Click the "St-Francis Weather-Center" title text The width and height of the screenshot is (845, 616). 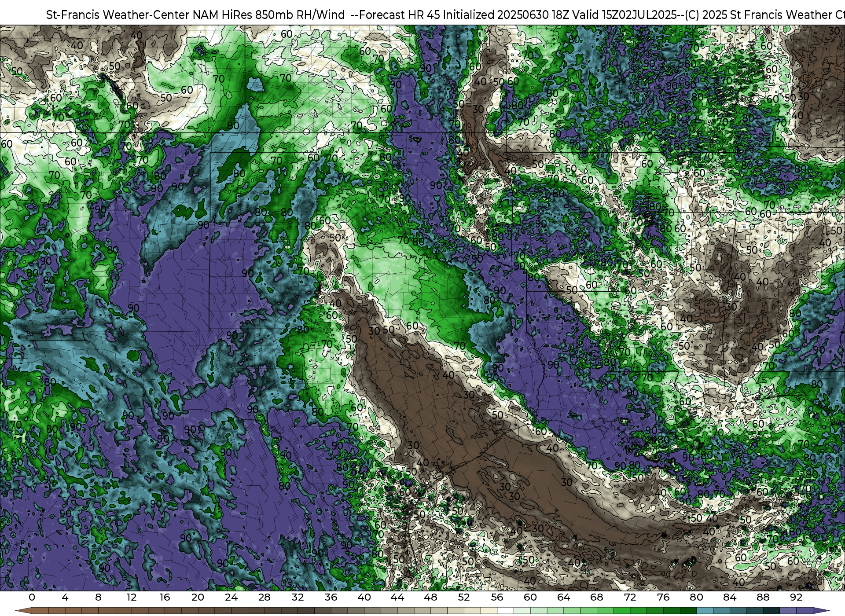(x=118, y=15)
